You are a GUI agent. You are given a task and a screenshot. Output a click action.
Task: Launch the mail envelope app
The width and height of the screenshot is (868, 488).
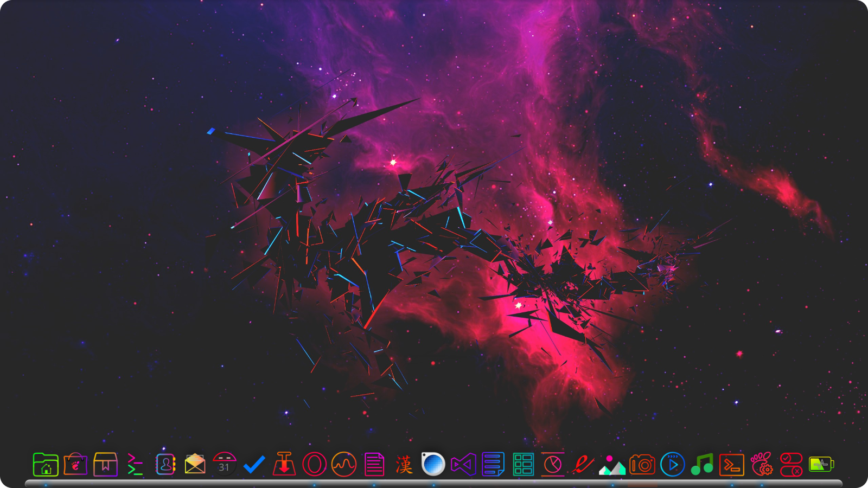click(195, 464)
